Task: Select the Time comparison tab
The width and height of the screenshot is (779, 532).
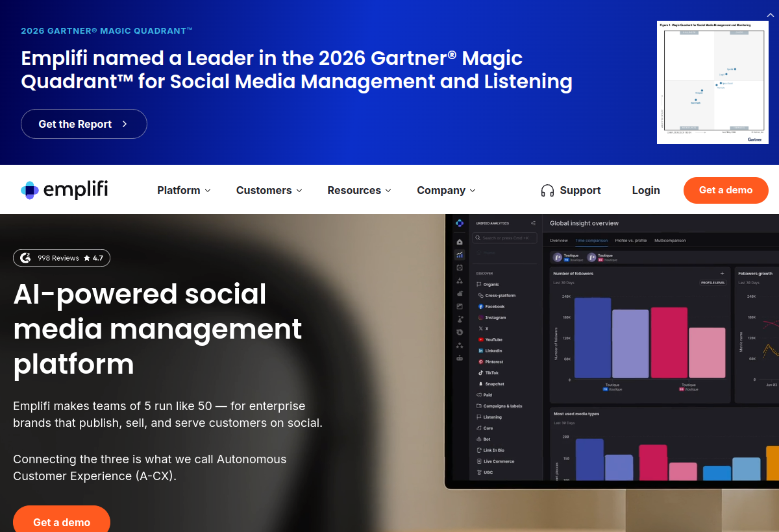Action: [591, 241]
